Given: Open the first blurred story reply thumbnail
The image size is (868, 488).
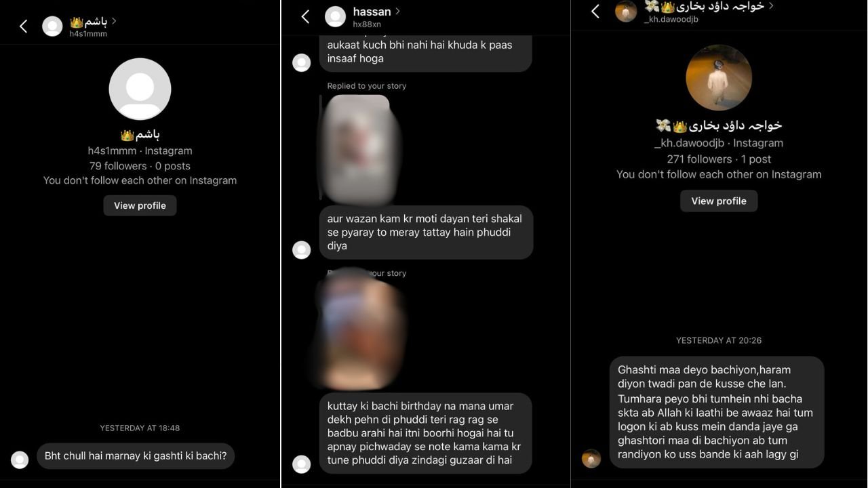Looking at the screenshot, I should [x=359, y=148].
